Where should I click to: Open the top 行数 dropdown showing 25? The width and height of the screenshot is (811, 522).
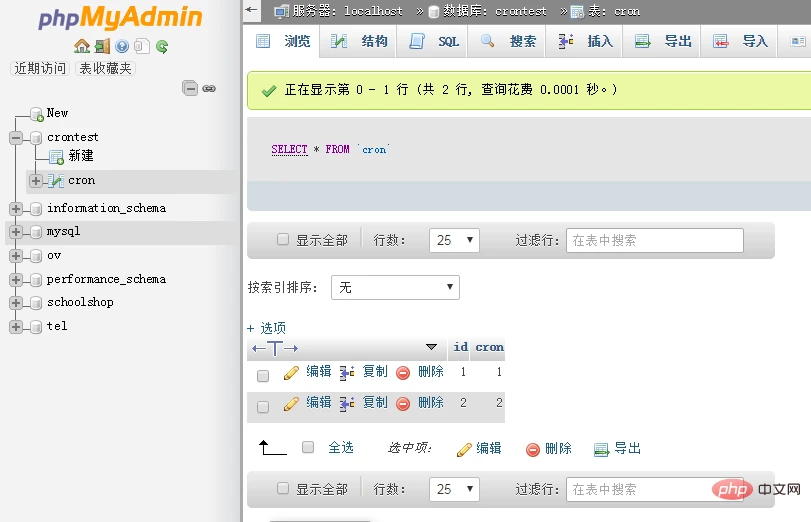coord(454,240)
